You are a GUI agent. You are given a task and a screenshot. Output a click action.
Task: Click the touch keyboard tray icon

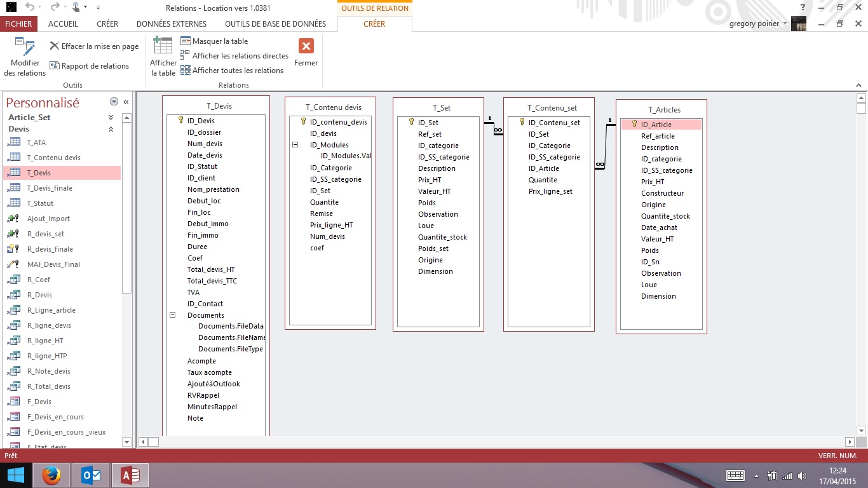(735, 475)
